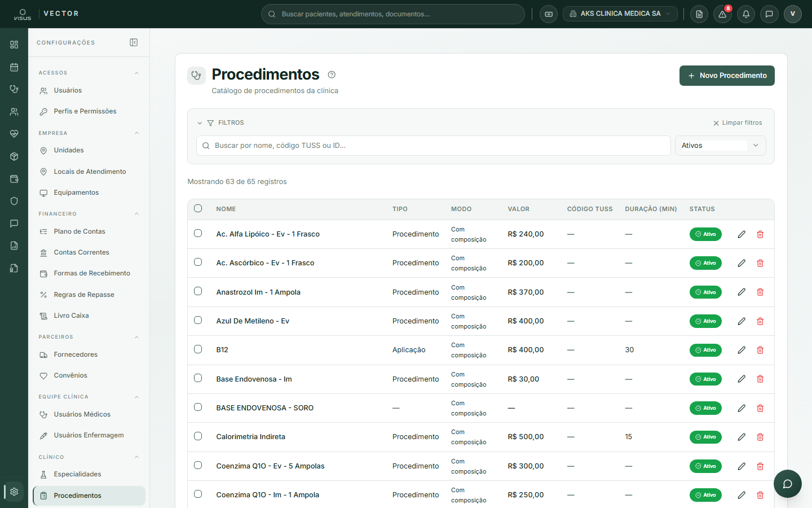Open Regras de Repasse menu item
Image resolution: width=812 pixels, height=508 pixels.
pos(89,295)
